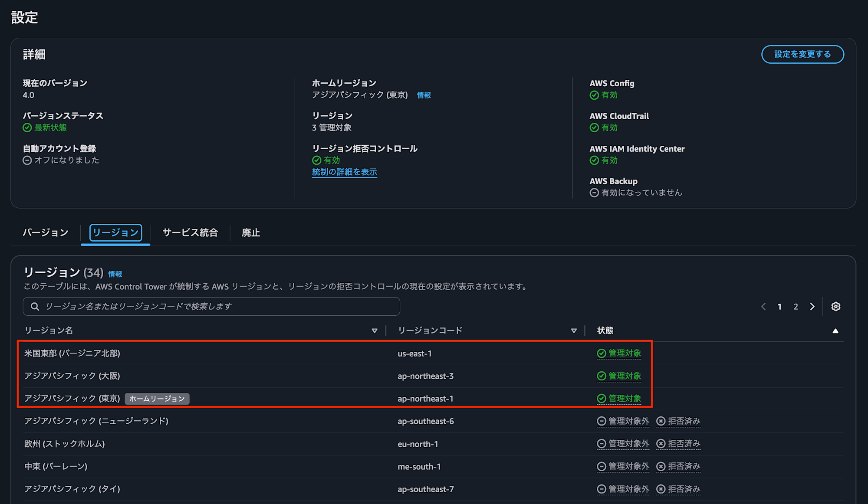Click the 拒否済み control for me-south-1
This screenshot has width=868, height=504.
click(x=678, y=466)
